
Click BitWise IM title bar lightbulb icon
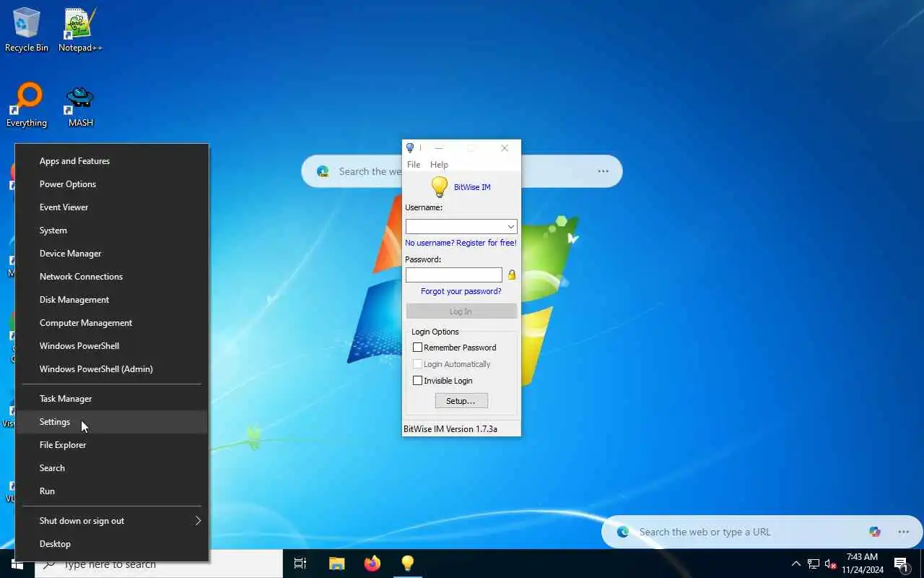[x=410, y=148]
